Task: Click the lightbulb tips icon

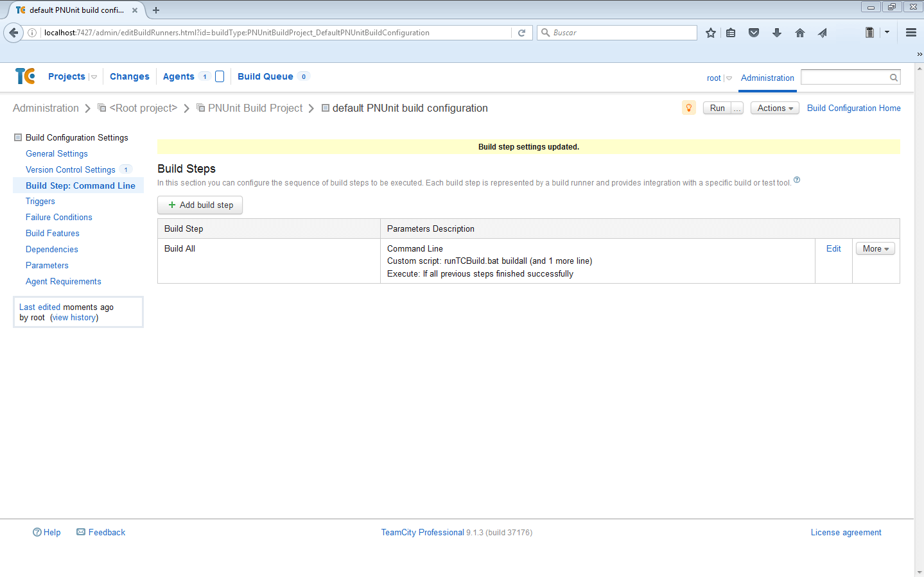Action: point(689,108)
